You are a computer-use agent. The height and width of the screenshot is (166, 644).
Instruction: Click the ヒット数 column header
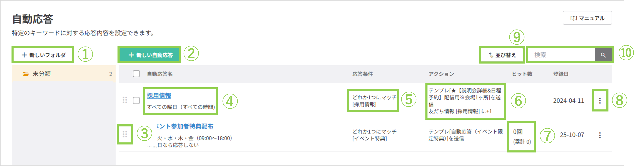coord(522,74)
